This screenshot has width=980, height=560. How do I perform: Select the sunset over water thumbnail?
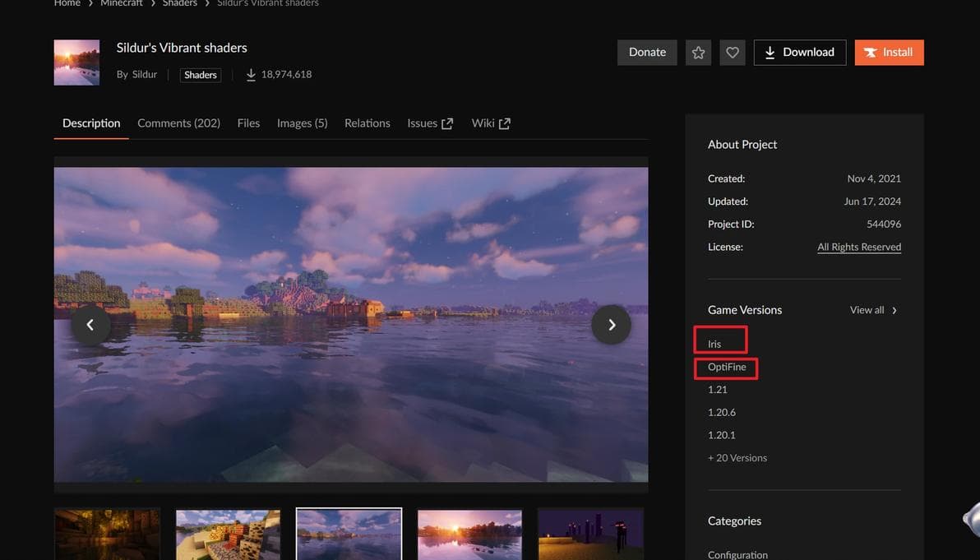click(469, 535)
